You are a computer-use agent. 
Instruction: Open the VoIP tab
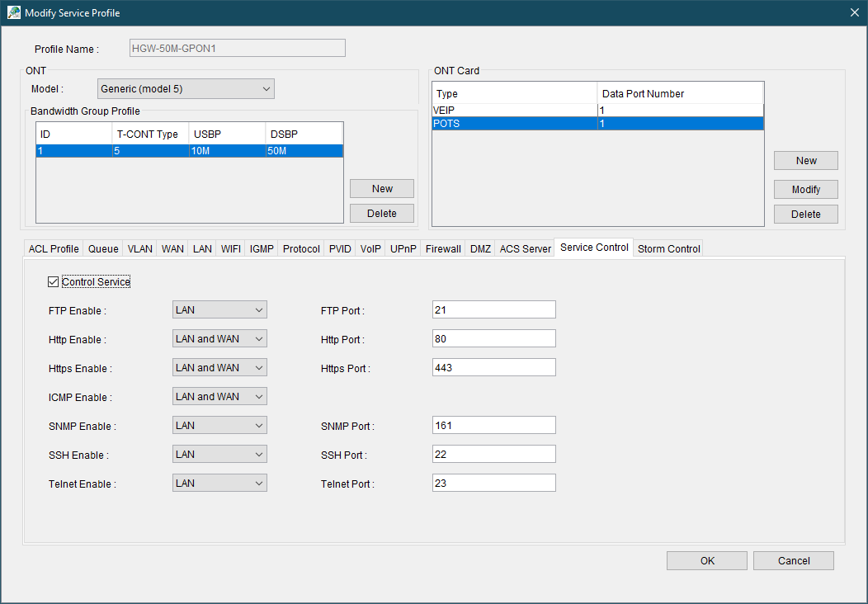pyautogui.click(x=370, y=248)
